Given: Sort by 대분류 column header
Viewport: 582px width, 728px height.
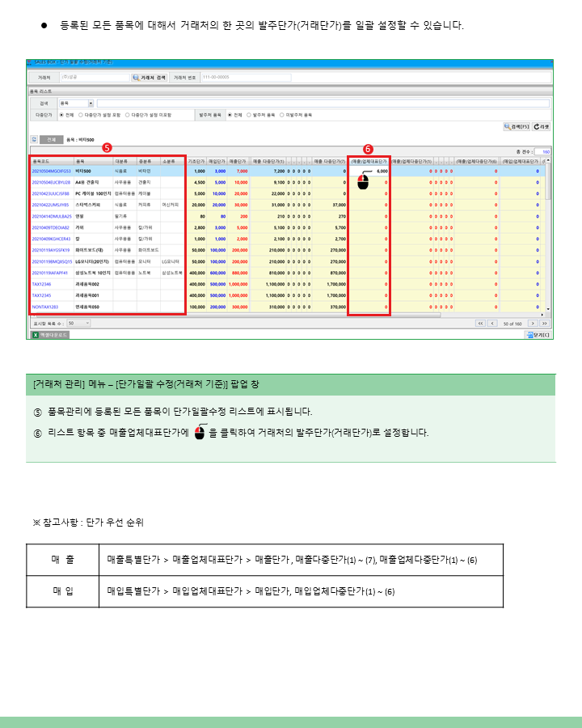Looking at the screenshot, I should click(124, 161).
